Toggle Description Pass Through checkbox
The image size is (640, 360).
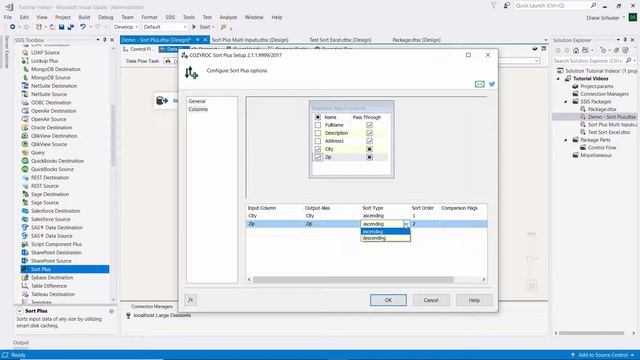(369, 133)
